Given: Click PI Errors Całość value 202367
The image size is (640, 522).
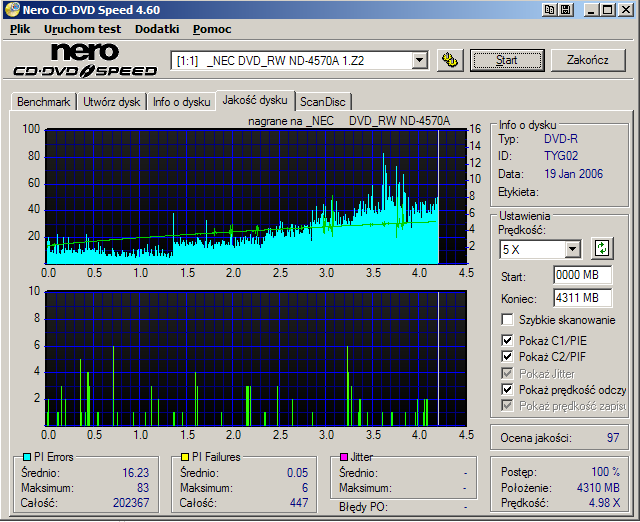Looking at the screenshot, I should [x=131, y=503].
